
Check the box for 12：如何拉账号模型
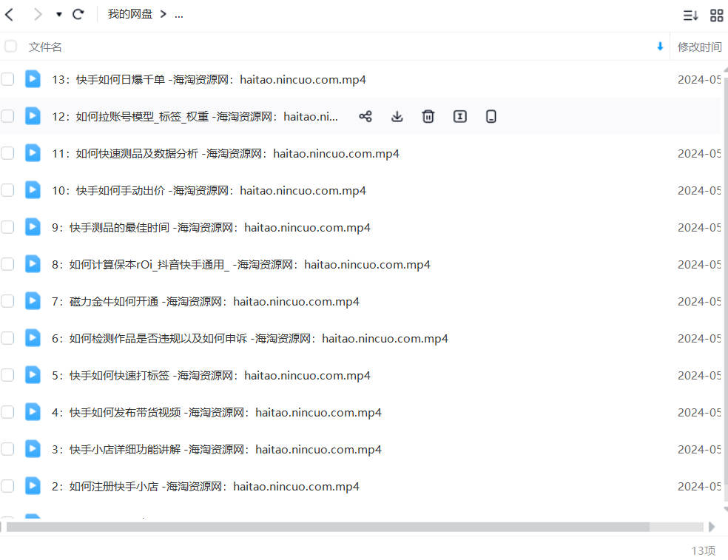click(x=7, y=116)
